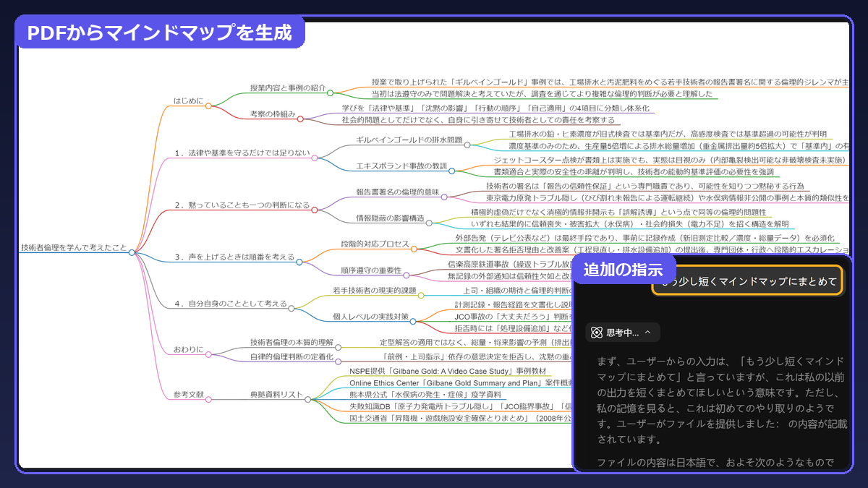
Task: Toggle the circle after 情報隠蔽の影響構造
Action: 430,223
